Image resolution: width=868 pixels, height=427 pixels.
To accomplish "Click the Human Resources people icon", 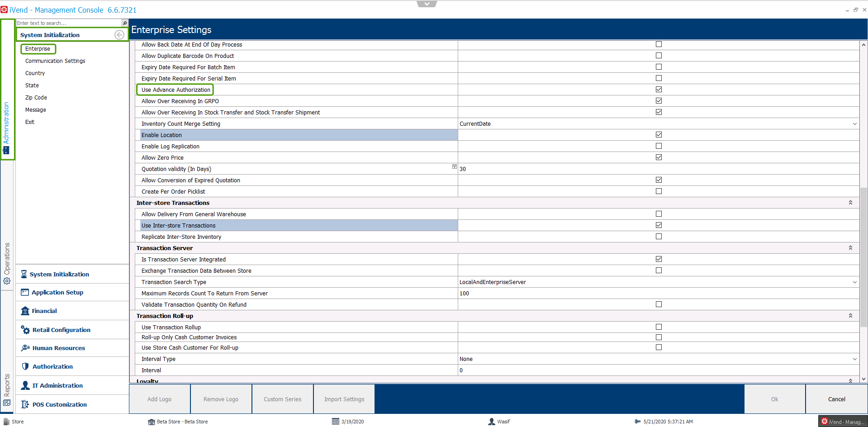I will [25, 348].
